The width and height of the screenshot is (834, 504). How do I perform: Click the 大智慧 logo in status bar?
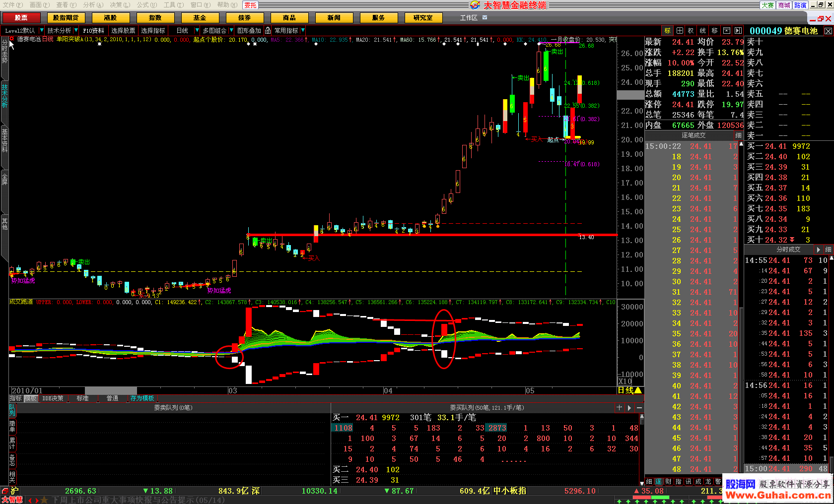(12, 500)
